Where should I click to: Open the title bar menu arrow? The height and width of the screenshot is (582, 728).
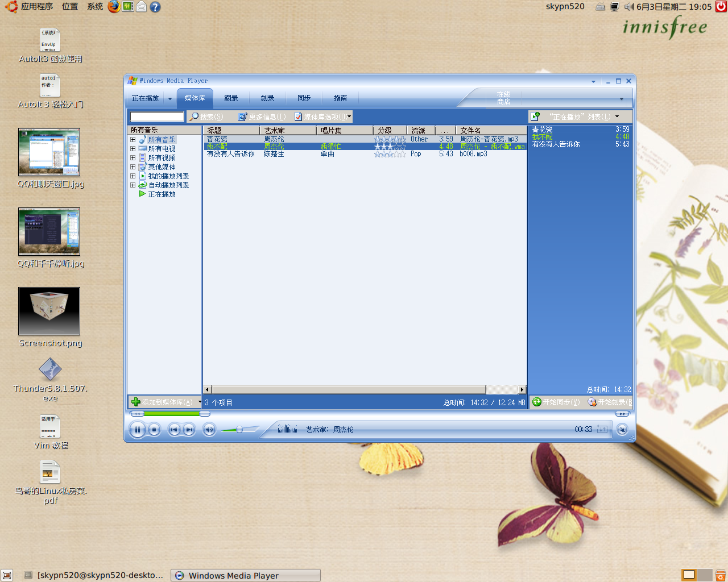coord(593,81)
